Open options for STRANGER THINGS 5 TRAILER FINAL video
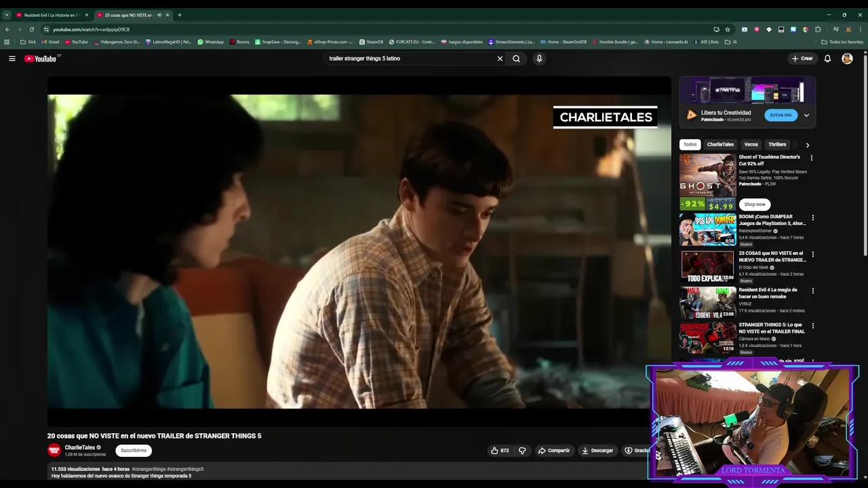Screen dimensions: 868x488 pos(813,326)
